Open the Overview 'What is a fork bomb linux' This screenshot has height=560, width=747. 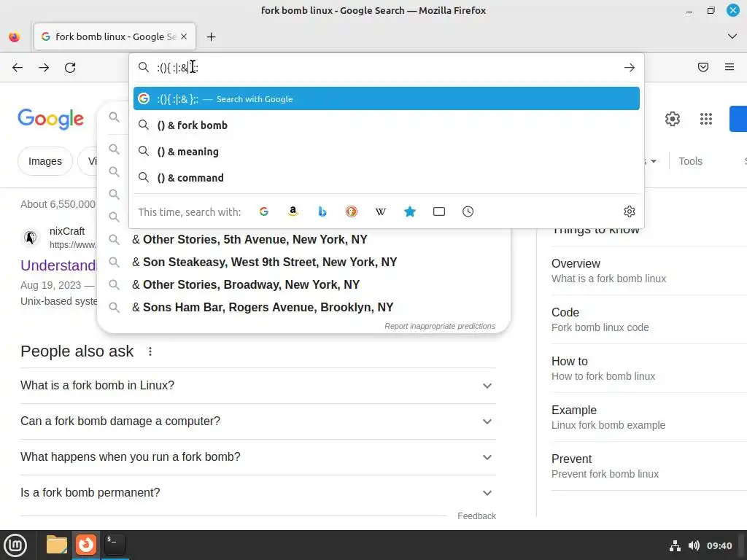coord(649,271)
